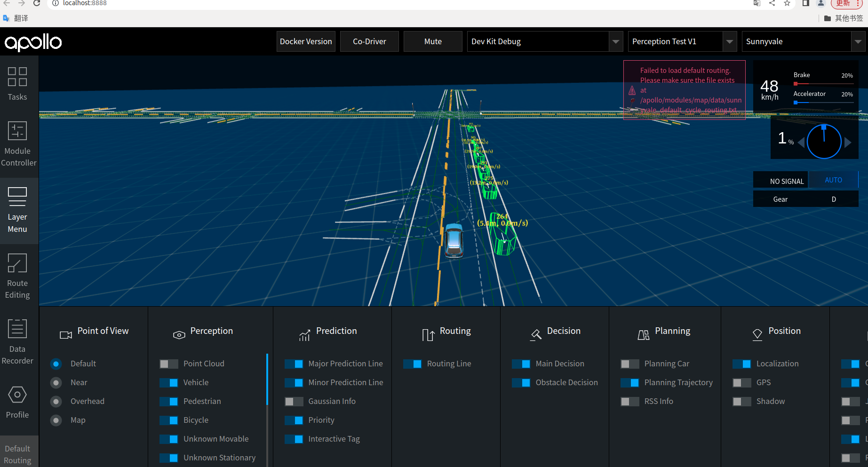Toggle Major Prediction Line

(x=294, y=364)
